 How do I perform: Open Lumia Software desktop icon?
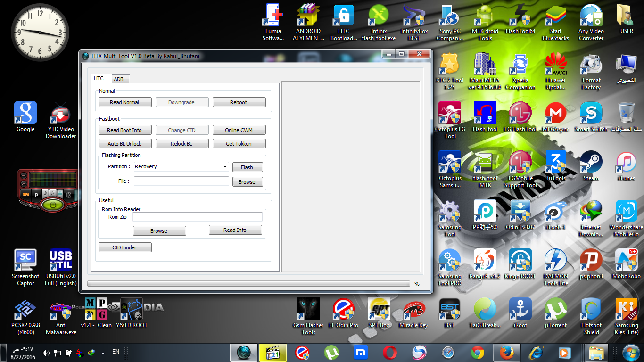click(x=273, y=22)
